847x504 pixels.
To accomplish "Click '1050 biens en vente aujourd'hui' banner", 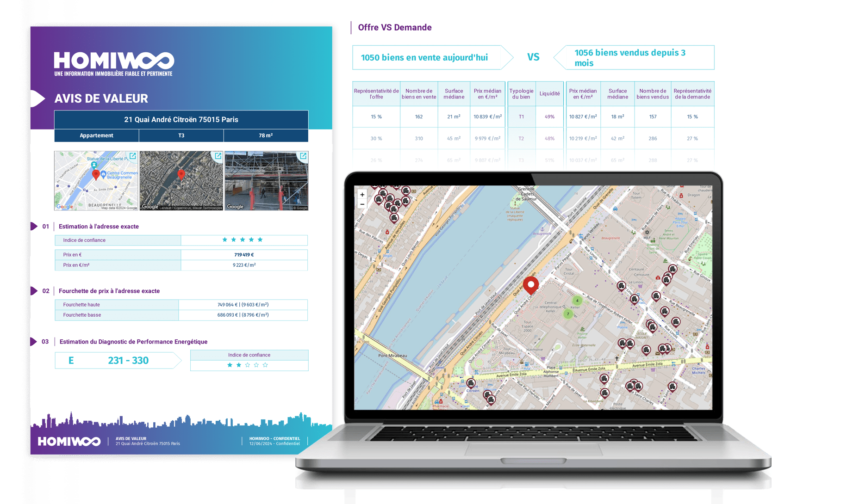I will tap(432, 57).
